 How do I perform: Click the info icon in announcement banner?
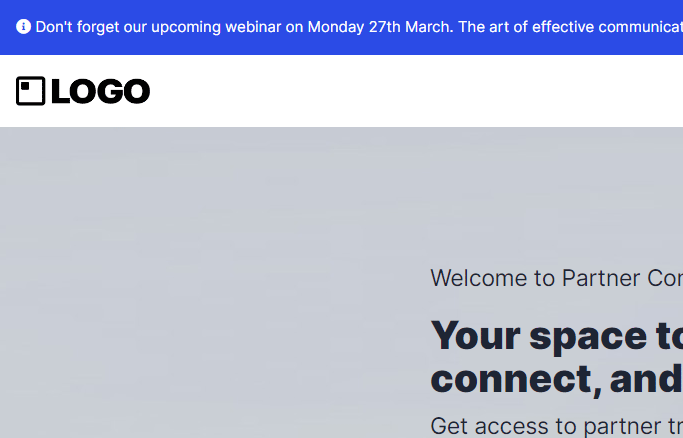tap(23, 27)
